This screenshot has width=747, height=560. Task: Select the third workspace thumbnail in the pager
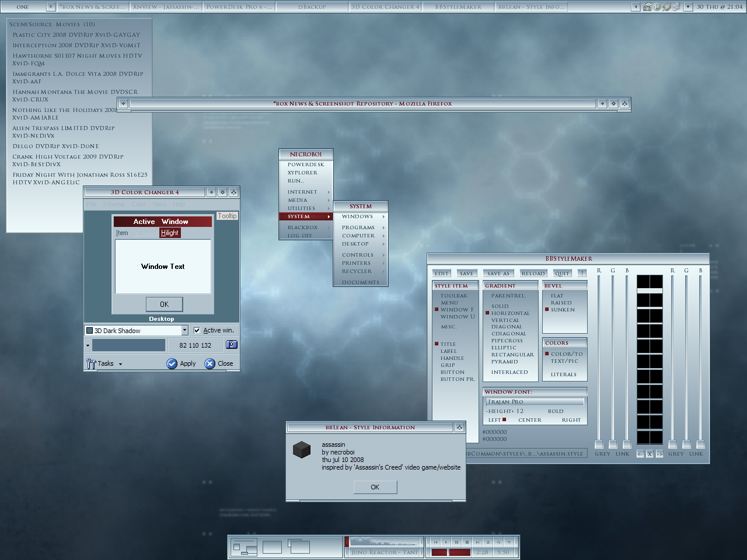299,547
